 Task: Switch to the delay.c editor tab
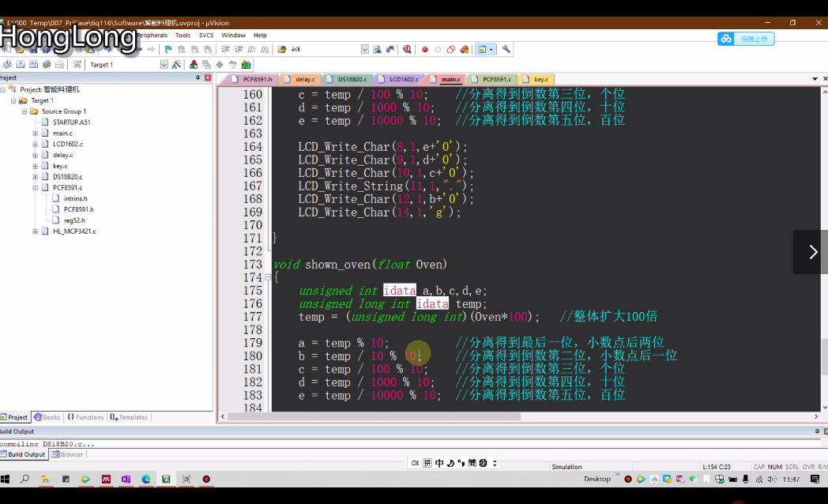coord(299,79)
